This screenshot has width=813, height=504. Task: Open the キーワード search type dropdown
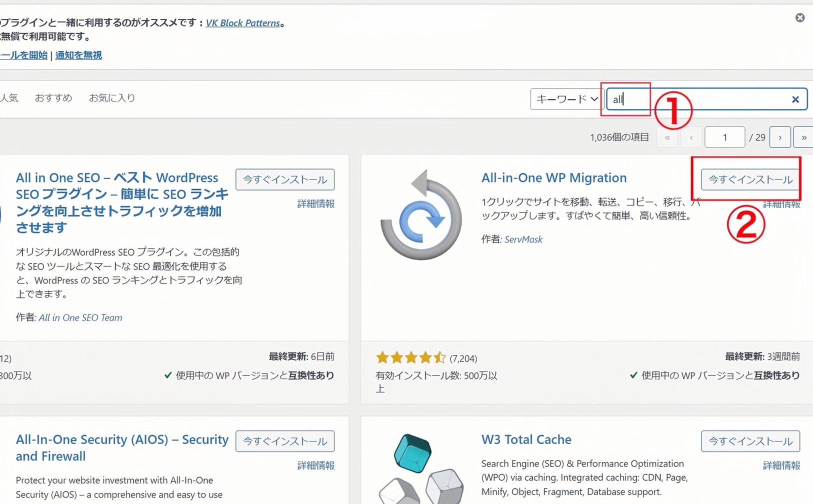click(567, 99)
